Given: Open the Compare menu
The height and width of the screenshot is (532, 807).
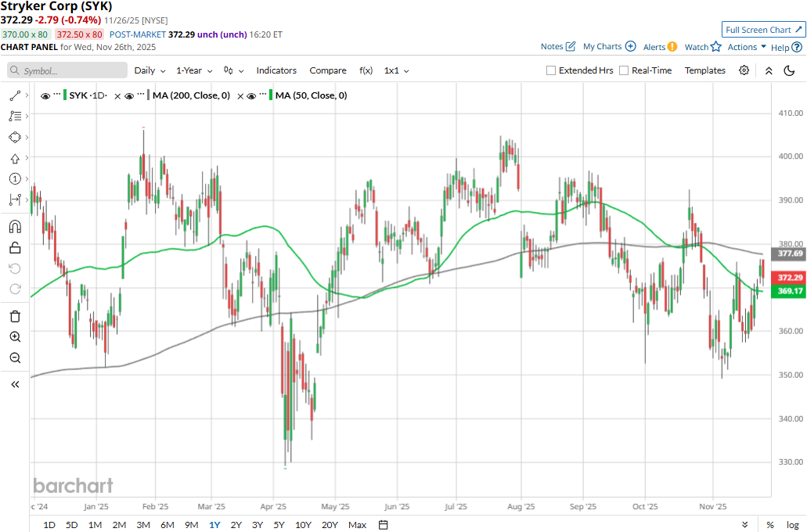Looking at the screenshot, I should click(x=328, y=70).
